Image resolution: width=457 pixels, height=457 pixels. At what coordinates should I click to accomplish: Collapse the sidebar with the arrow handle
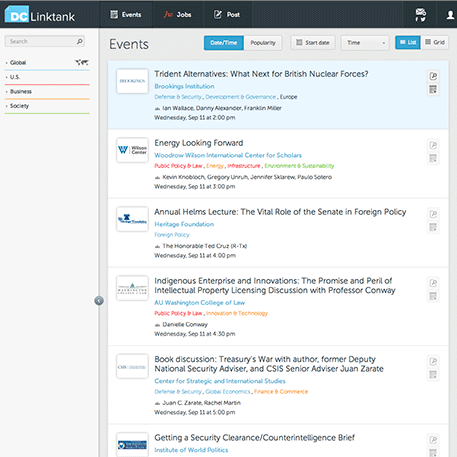coord(99,301)
